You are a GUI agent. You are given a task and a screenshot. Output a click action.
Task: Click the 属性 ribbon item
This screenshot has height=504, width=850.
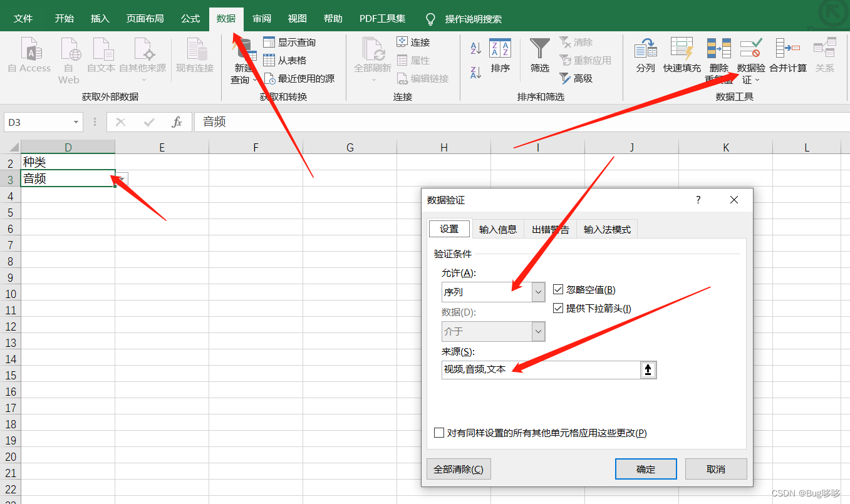point(413,60)
